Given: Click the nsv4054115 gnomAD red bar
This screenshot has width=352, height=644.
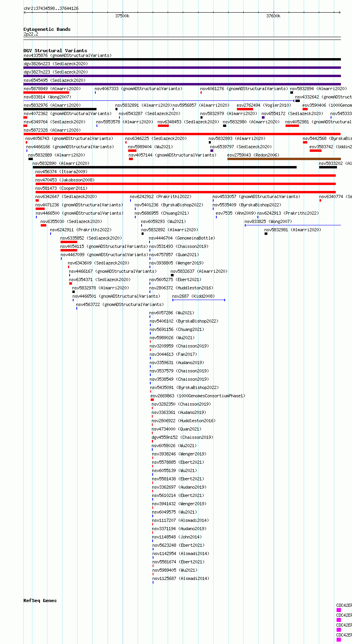Looking at the screenshot, I should (x=69, y=250).
